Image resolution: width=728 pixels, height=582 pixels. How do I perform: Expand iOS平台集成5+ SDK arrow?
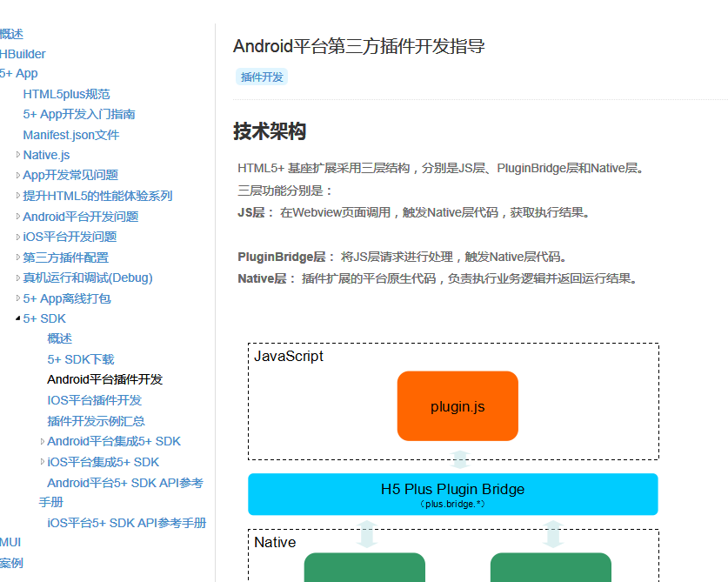[43, 462]
